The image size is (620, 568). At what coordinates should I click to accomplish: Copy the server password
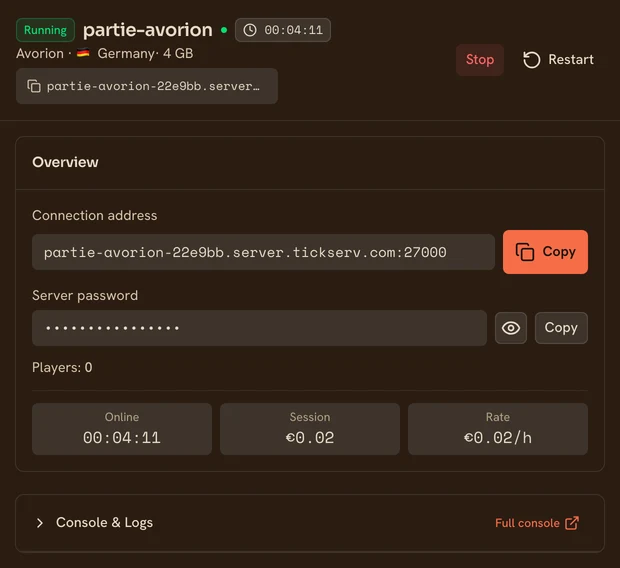pos(561,328)
